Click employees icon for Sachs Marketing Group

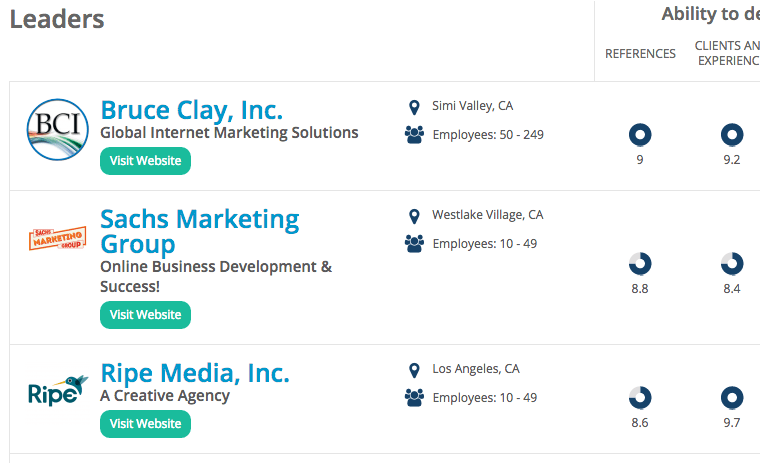pos(414,243)
